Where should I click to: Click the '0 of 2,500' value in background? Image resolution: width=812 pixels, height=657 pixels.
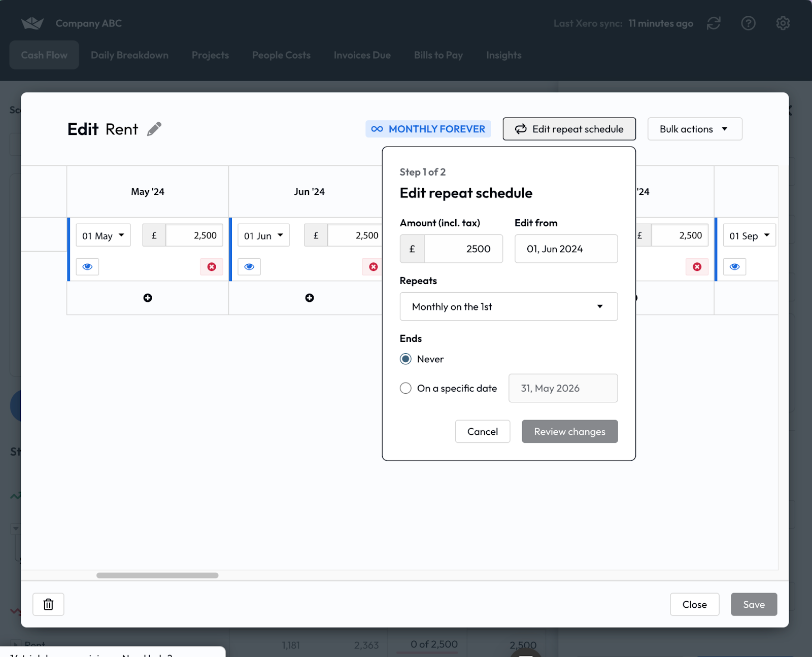(x=434, y=644)
